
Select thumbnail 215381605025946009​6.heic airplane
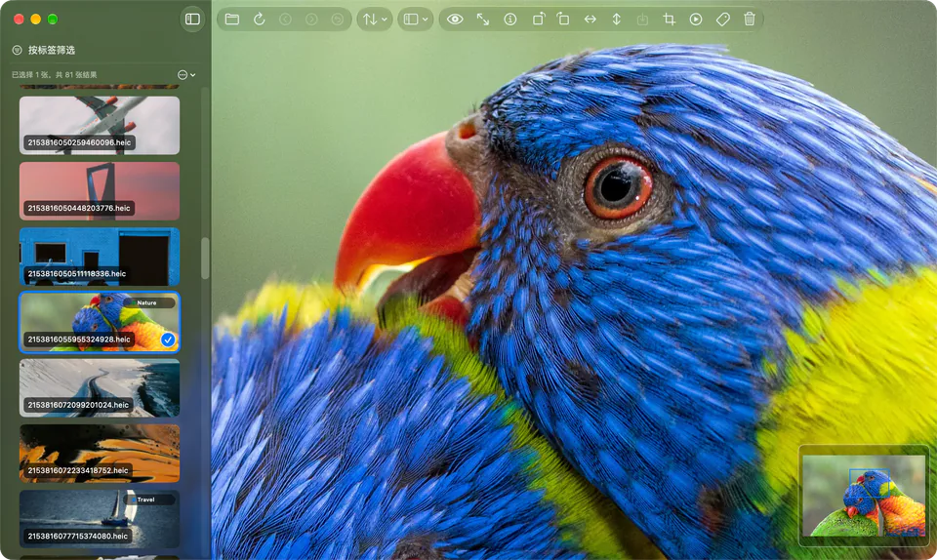[100, 126]
